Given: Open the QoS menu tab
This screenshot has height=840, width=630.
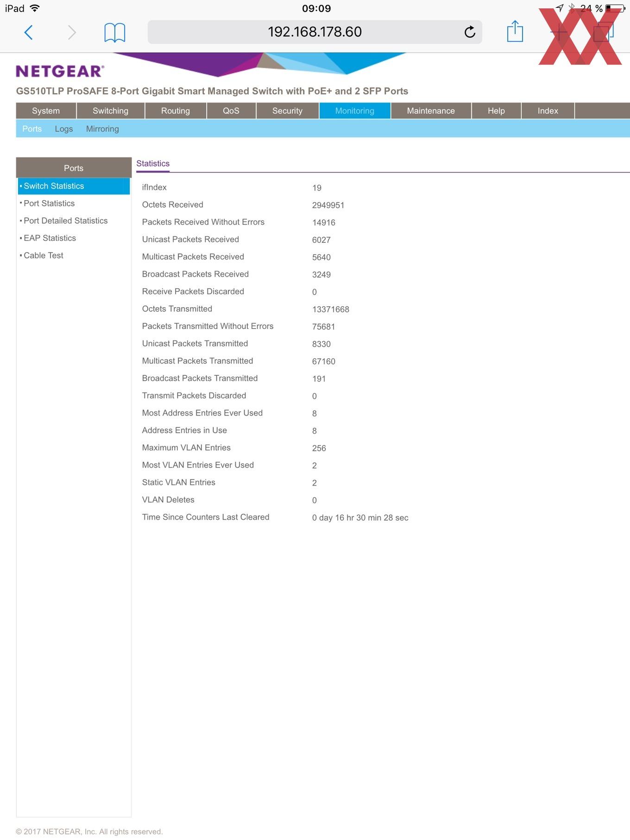Looking at the screenshot, I should pos(231,111).
